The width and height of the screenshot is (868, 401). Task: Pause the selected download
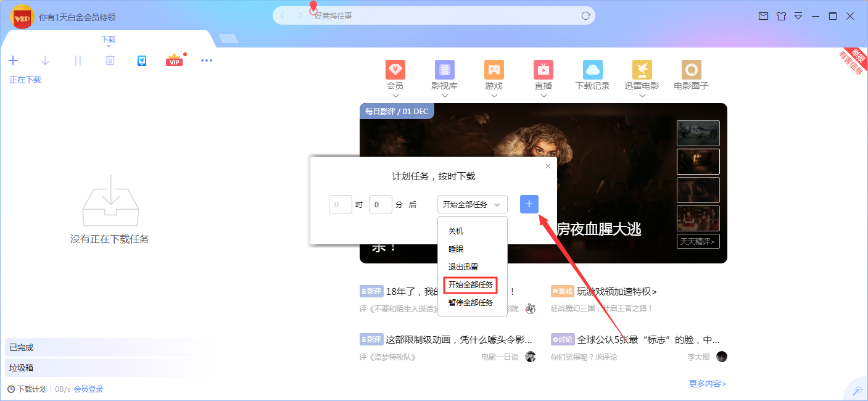77,60
